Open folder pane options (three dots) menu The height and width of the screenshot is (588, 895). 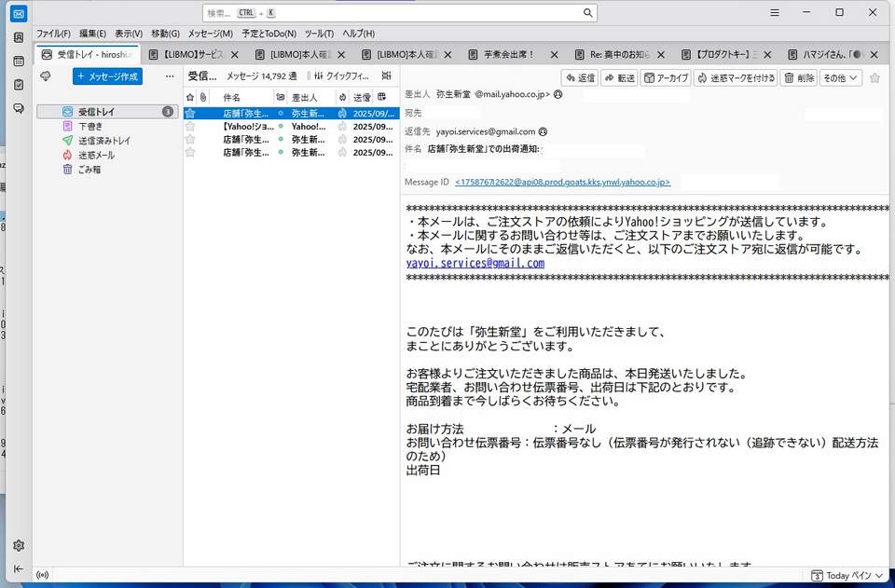click(x=169, y=76)
